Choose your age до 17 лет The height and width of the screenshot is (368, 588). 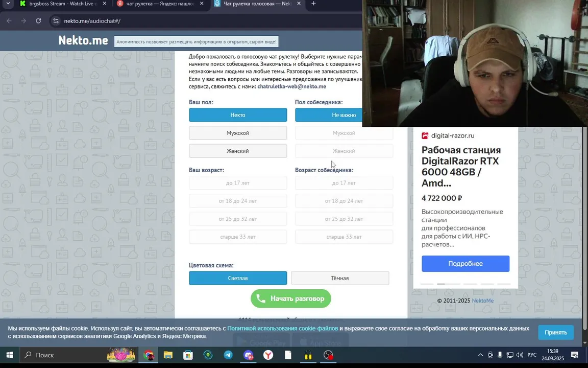click(238, 183)
